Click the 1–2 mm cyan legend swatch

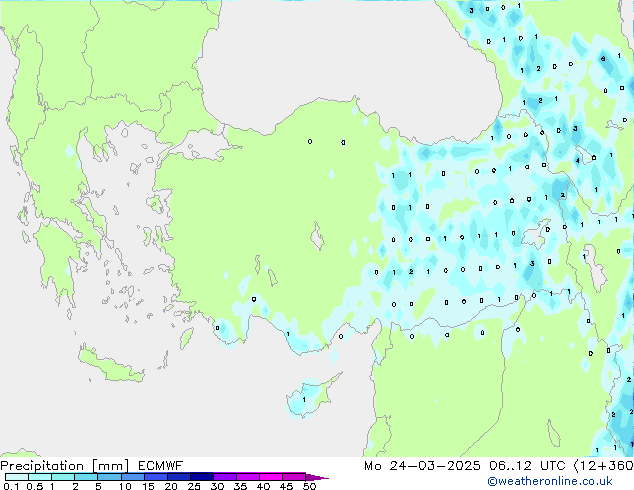(x=63, y=477)
